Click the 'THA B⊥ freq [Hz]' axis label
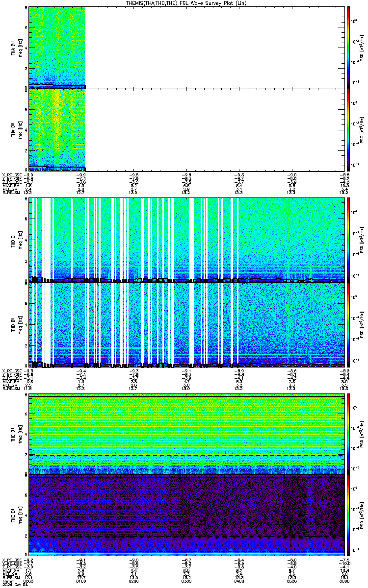The height and width of the screenshot is (588, 368). (17, 48)
